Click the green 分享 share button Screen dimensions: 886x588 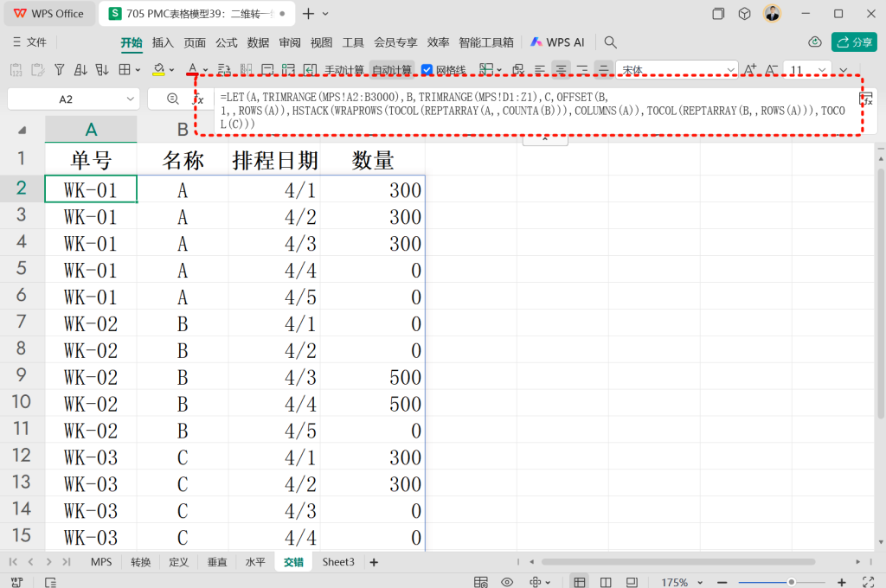(854, 42)
